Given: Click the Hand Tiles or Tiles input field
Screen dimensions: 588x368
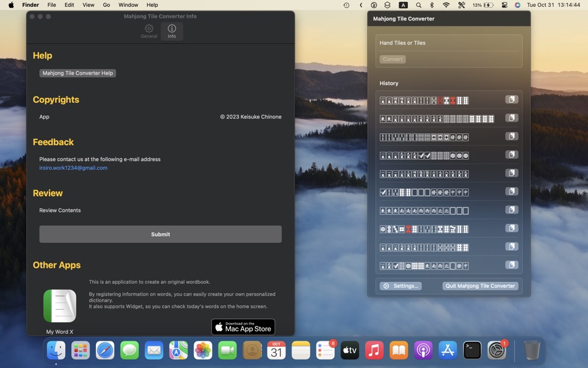Looking at the screenshot, I should [x=449, y=43].
